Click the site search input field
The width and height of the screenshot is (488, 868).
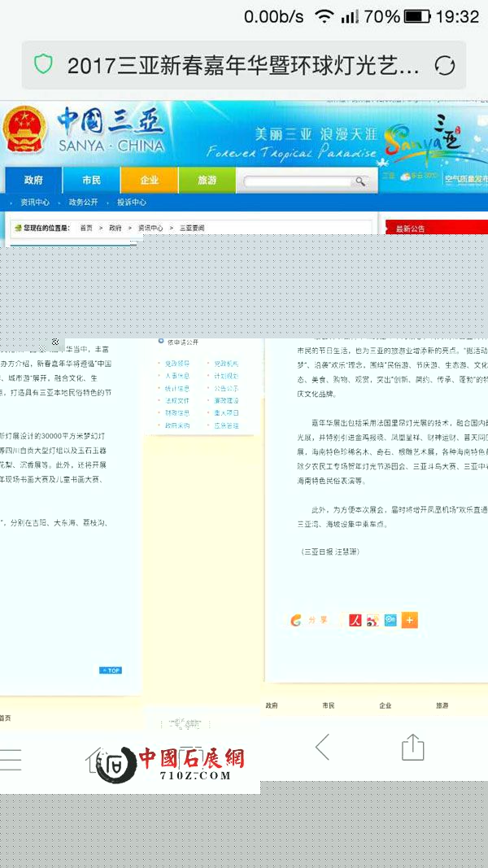(x=297, y=181)
